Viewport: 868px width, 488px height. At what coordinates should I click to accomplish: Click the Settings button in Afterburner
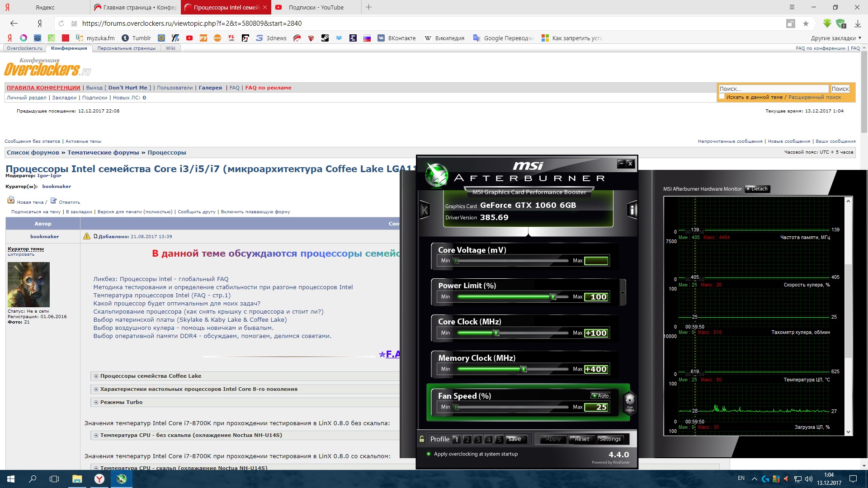point(610,439)
